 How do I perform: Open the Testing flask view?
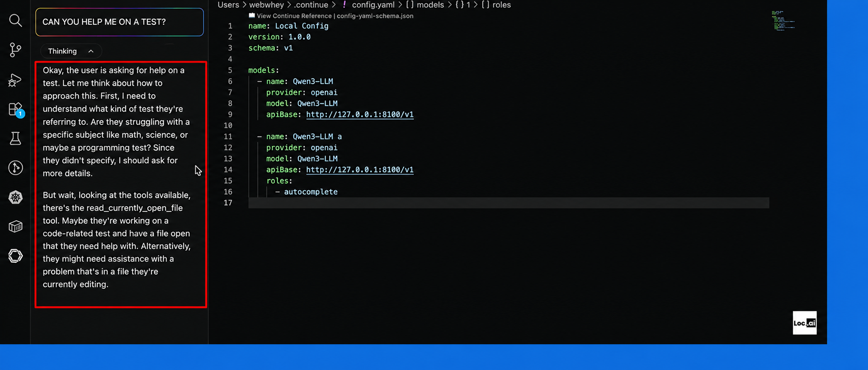click(15, 138)
